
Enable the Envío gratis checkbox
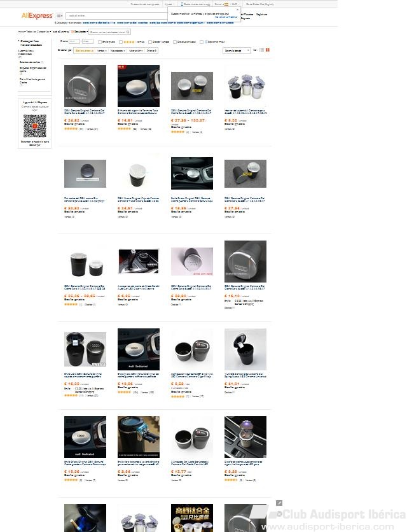(x=100, y=42)
